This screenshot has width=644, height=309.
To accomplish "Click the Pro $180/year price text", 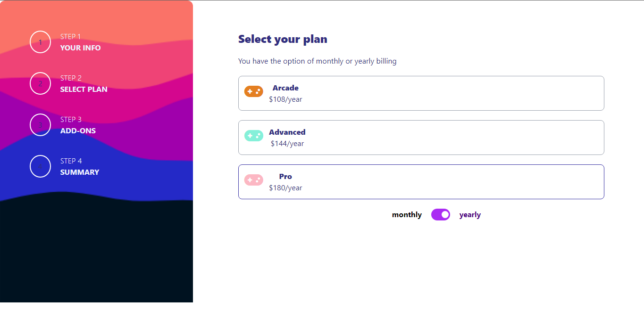I will (x=285, y=188).
